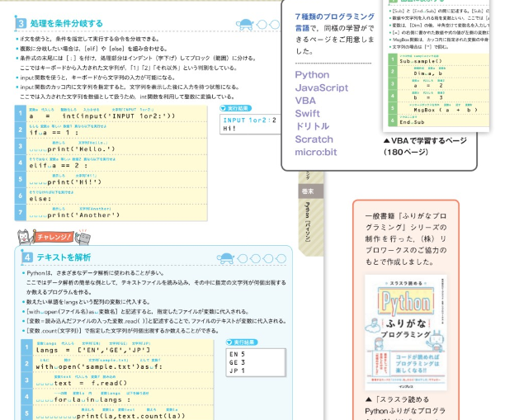Click Python in the language list
505x420 pixels.
coord(312,75)
